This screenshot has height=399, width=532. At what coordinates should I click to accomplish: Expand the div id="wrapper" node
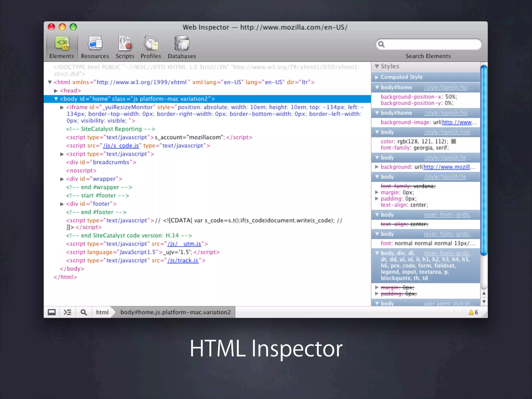click(x=62, y=179)
